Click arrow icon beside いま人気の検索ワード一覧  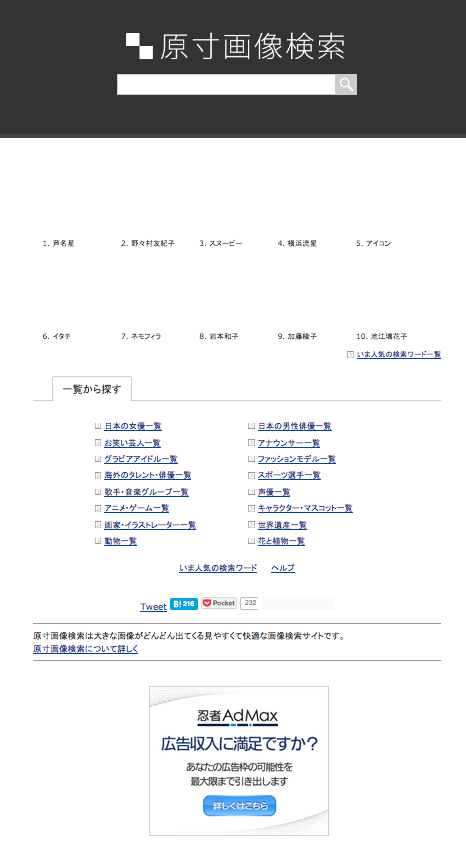(350, 355)
